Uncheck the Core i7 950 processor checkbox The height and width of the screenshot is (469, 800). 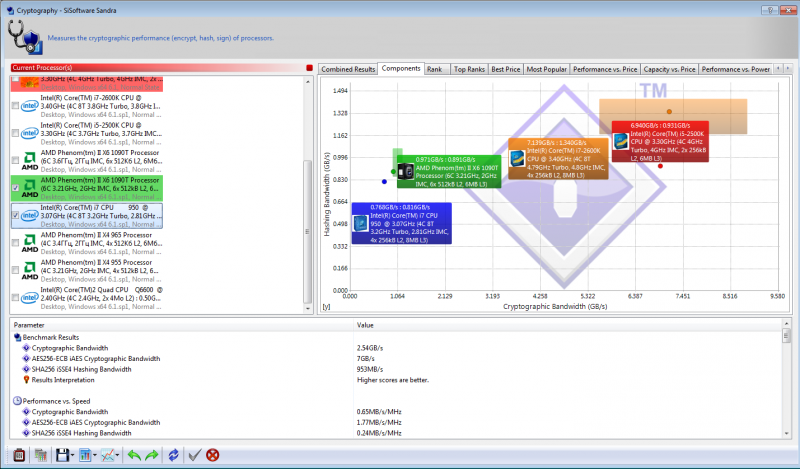(x=15, y=215)
